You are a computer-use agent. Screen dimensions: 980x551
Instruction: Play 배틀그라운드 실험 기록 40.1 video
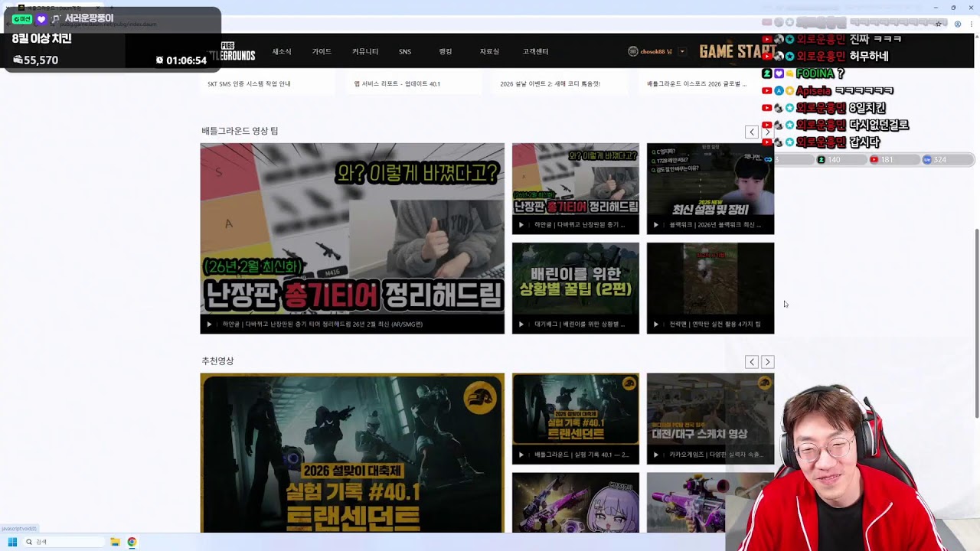point(521,455)
